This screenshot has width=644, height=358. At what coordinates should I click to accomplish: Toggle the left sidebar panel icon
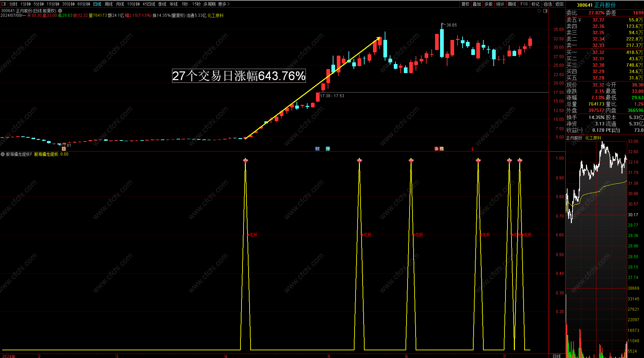coord(4,4)
